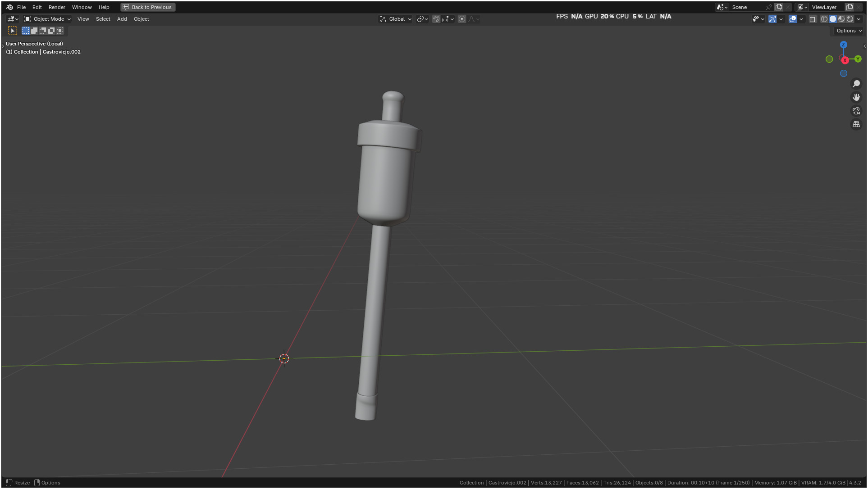Toggle viewport gizmos display

[772, 19]
